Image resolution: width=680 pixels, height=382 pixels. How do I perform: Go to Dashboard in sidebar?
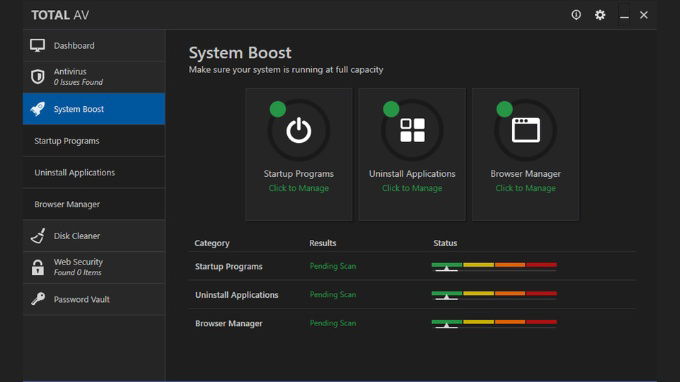[x=94, y=46]
